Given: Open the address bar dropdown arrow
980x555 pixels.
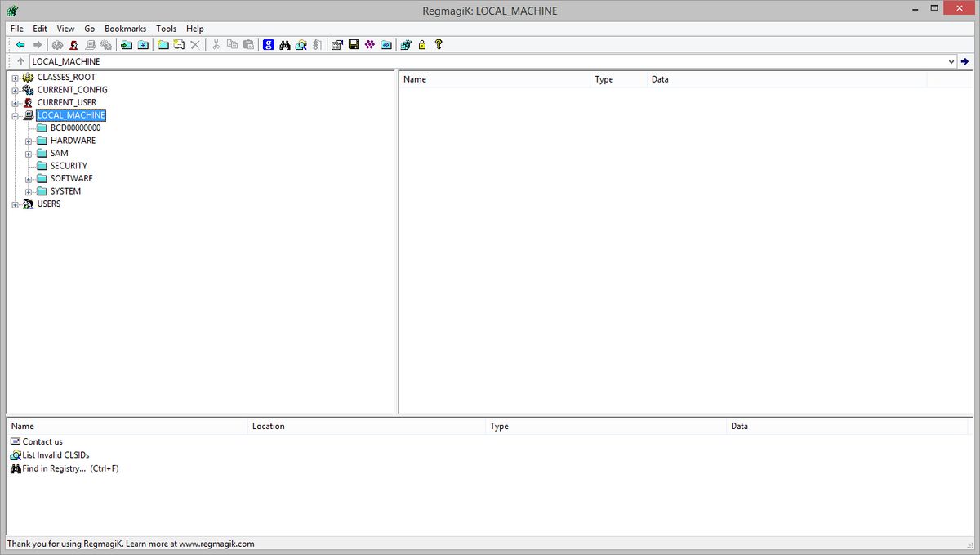Looking at the screenshot, I should click(x=951, y=61).
